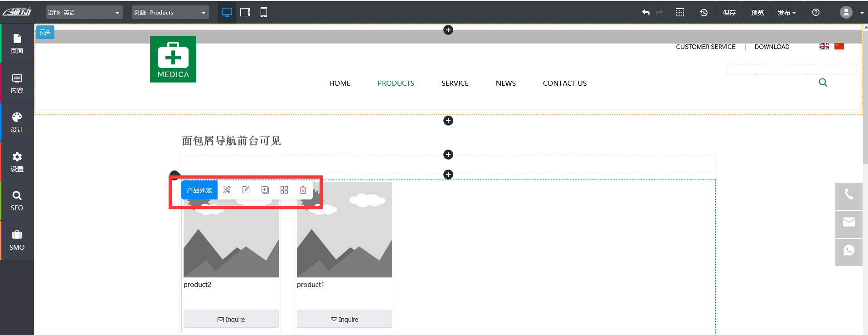Duplicate the product list component
Image resolution: width=868 pixels, height=335 pixels.
(x=265, y=190)
